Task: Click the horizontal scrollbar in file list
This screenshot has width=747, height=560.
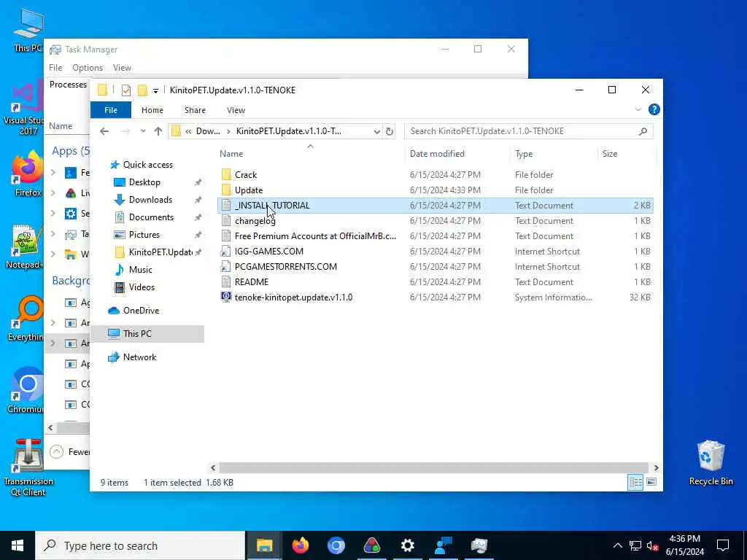Action: 434,467
